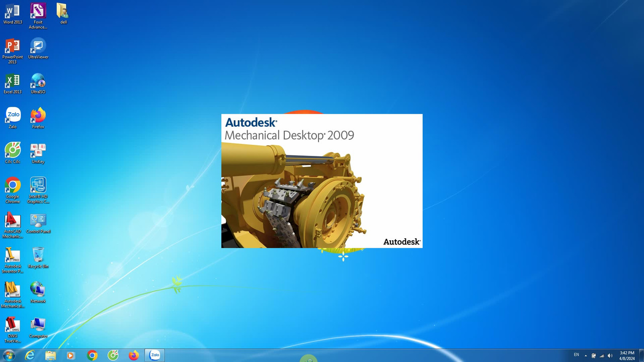
Task: Select the UltraViewer desktop icon
Action: (x=38, y=49)
